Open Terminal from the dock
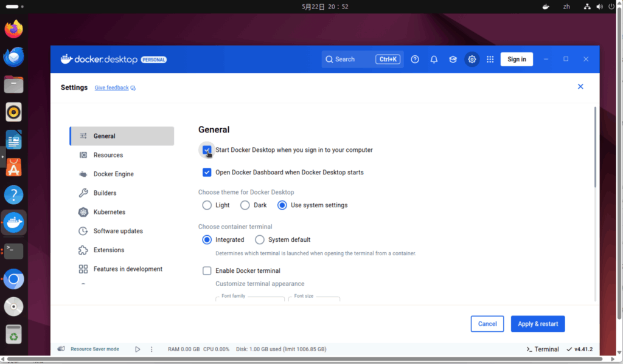The height and width of the screenshot is (364, 623). [13, 251]
